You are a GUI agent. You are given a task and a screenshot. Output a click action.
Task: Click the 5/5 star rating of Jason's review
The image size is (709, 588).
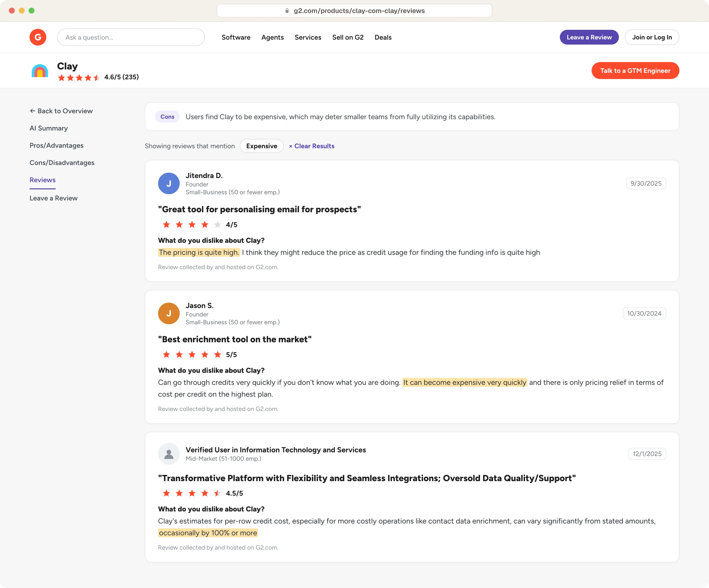click(x=192, y=355)
